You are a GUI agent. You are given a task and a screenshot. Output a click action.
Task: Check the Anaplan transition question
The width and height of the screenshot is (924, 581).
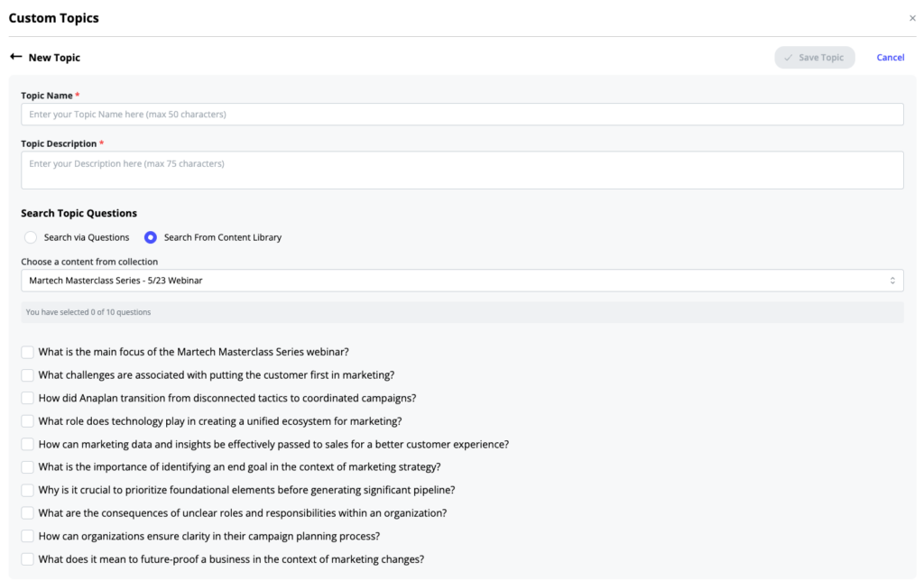pyautogui.click(x=27, y=399)
